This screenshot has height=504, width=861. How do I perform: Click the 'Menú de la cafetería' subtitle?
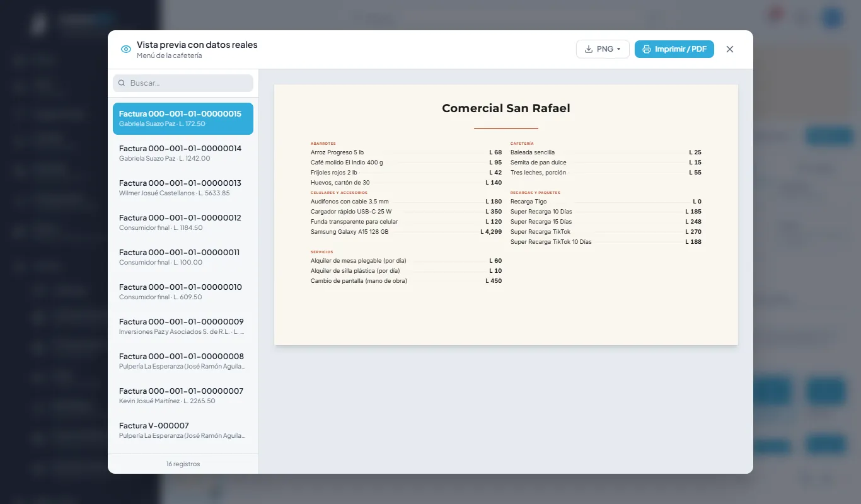[x=170, y=56]
